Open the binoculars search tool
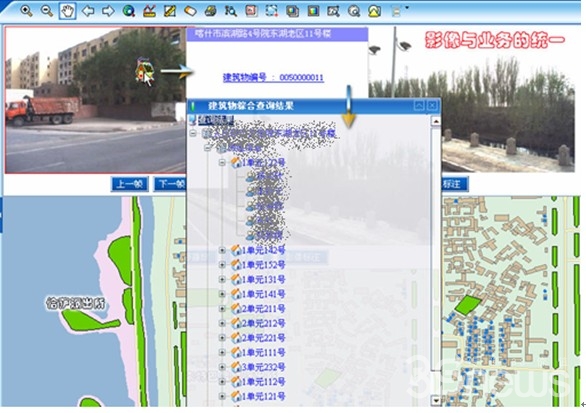 231,11
